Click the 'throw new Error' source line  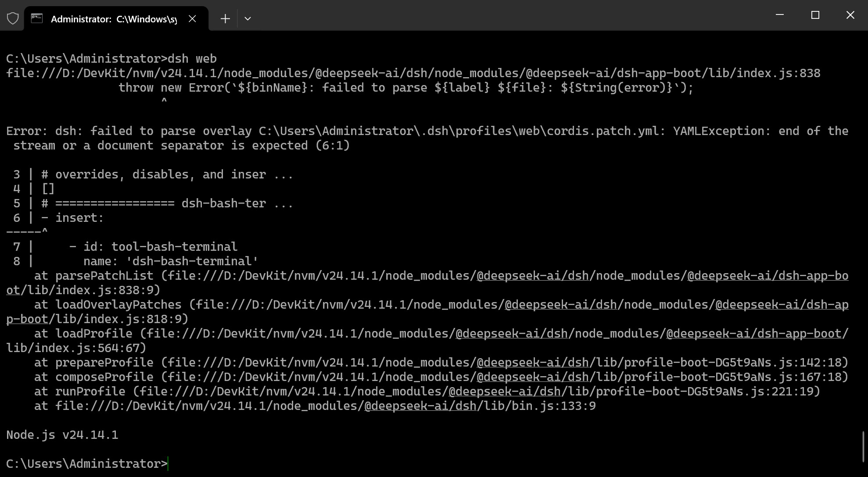coord(406,88)
